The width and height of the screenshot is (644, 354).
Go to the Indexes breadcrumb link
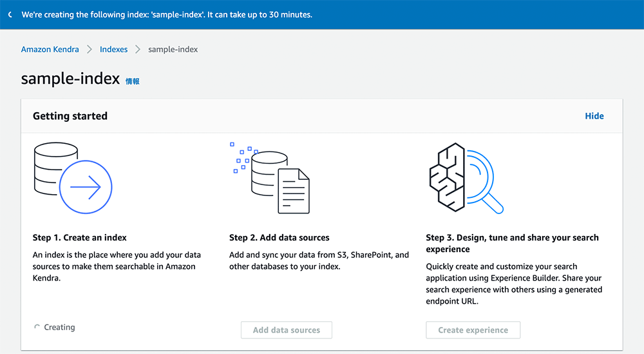[114, 50]
